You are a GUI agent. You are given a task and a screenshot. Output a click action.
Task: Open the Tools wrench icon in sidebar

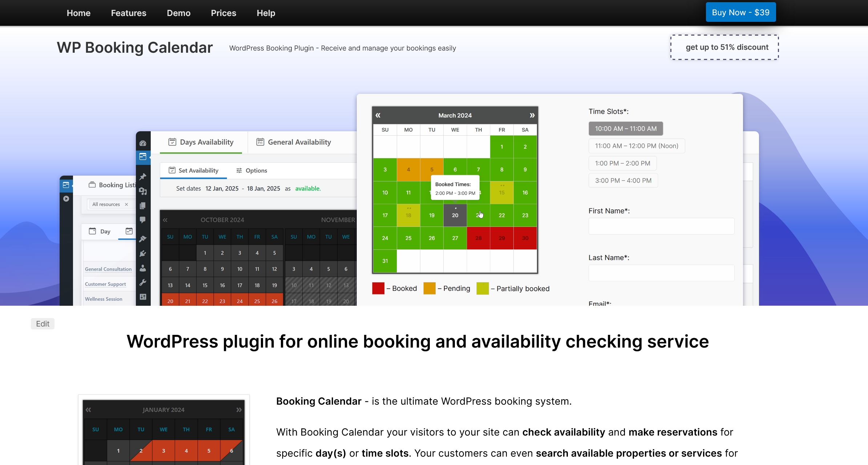point(143,282)
